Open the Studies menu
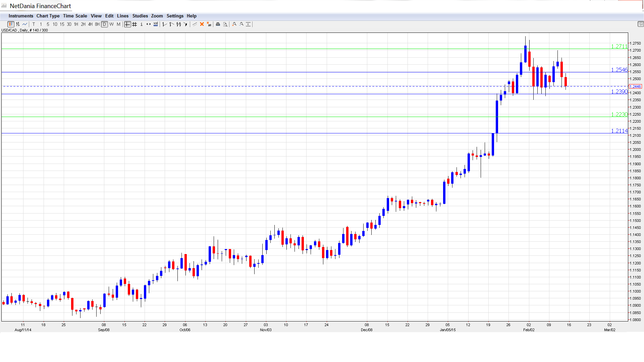Screen dimensions: 644x362 pos(140,16)
